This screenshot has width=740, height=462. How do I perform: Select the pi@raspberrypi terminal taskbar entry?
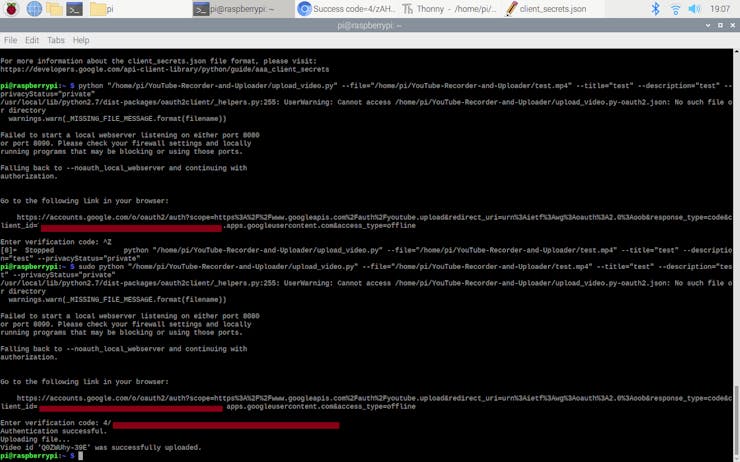[243, 9]
